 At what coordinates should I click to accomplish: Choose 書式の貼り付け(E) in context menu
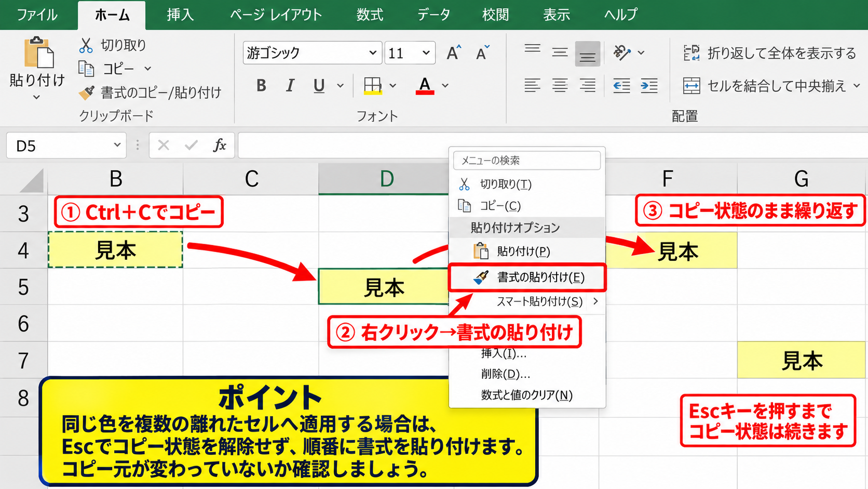pyautogui.click(x=527, y=277)
